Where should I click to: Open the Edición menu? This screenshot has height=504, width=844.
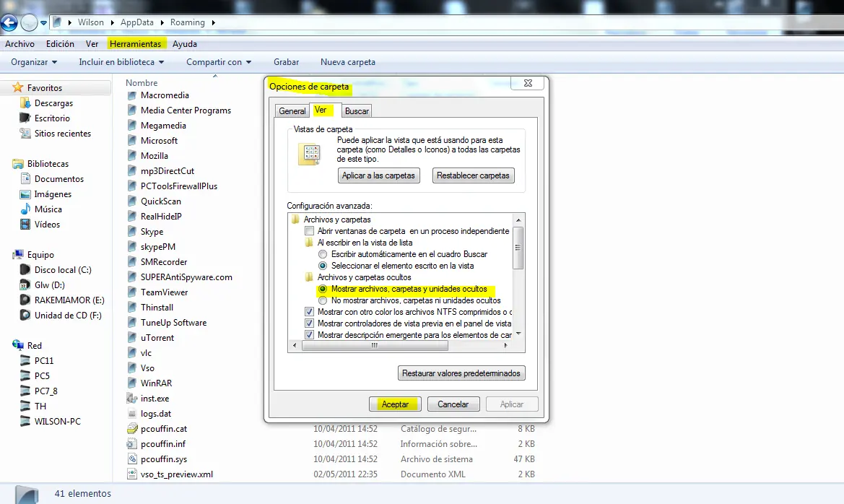(x=61, y=44)
